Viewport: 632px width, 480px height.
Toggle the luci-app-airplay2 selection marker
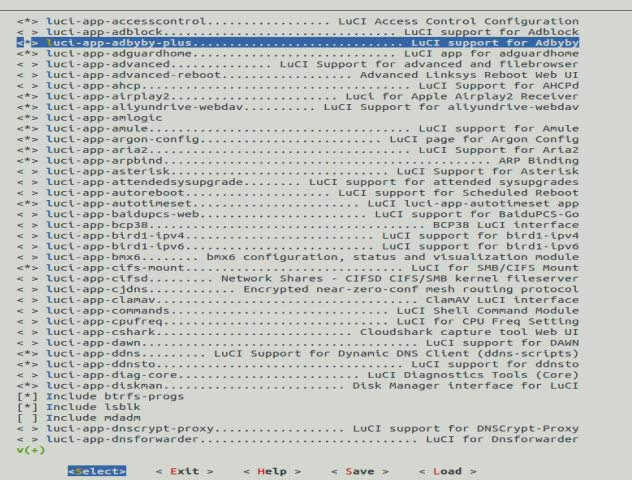(x=27, y=96)
